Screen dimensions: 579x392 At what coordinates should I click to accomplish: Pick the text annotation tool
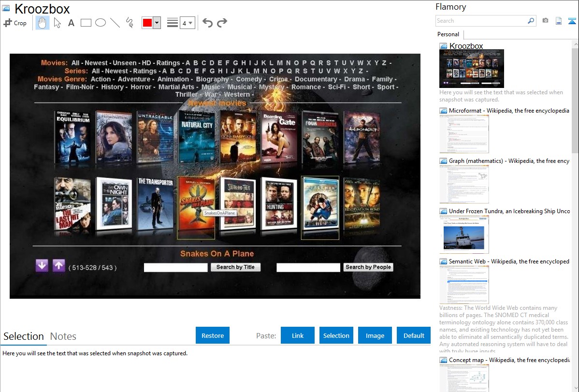(x=71, y=23)
